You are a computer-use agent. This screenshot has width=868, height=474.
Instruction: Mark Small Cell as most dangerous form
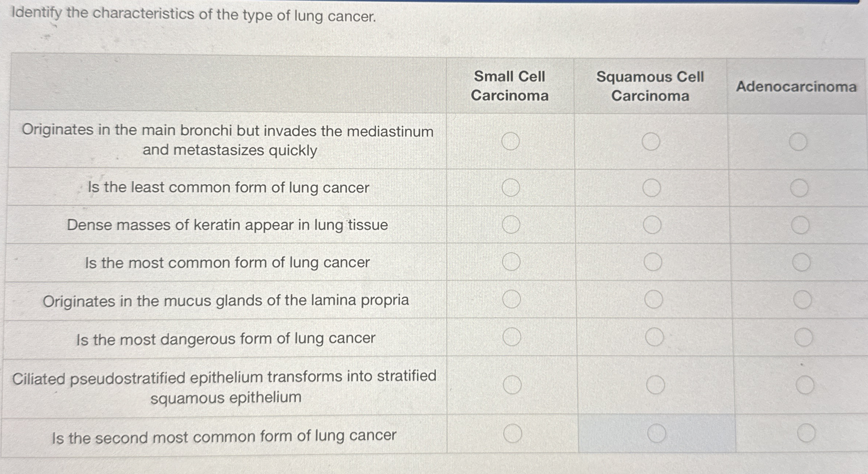click(x=512, y=337)
